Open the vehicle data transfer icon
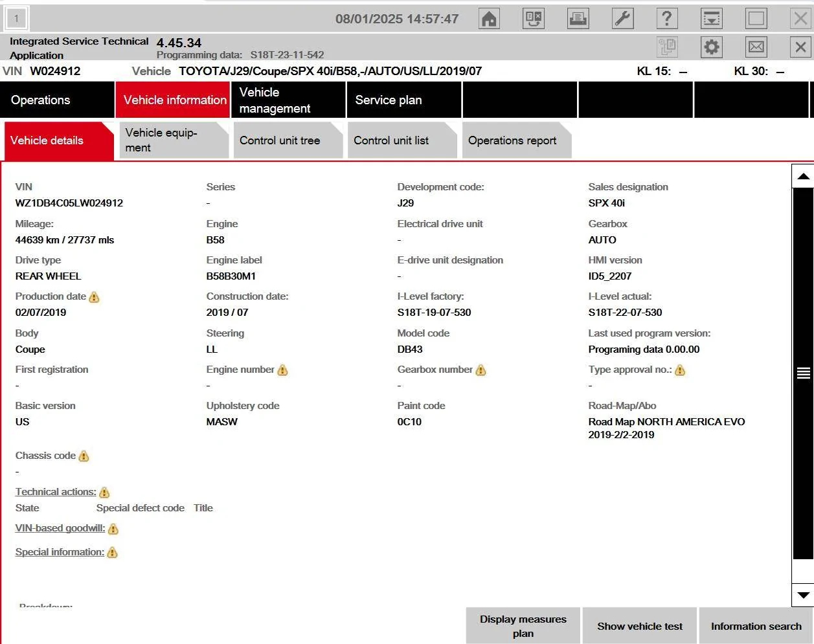The image size is (814, 644). coord(534,18)
